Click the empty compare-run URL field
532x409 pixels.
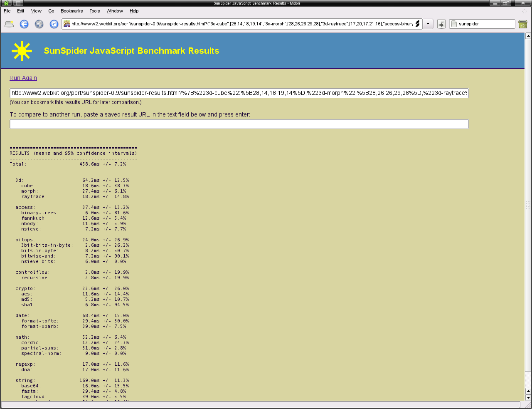coord(239,124)
